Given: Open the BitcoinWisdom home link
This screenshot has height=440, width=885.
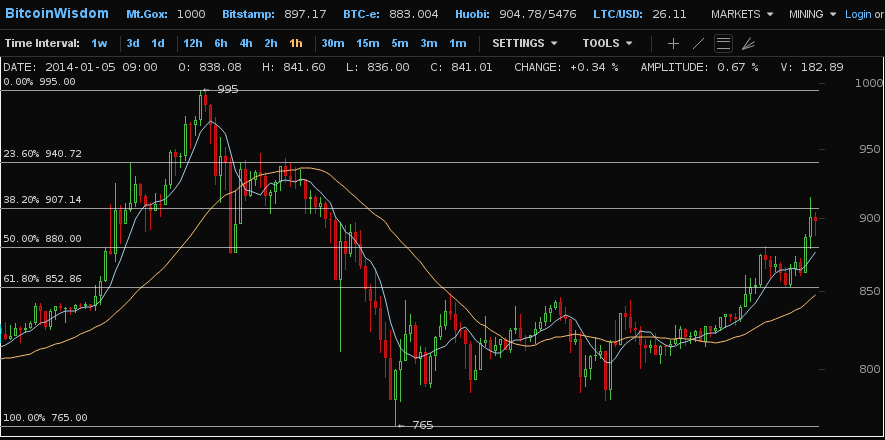Looking at the screenshot, I should click(56, 14).
